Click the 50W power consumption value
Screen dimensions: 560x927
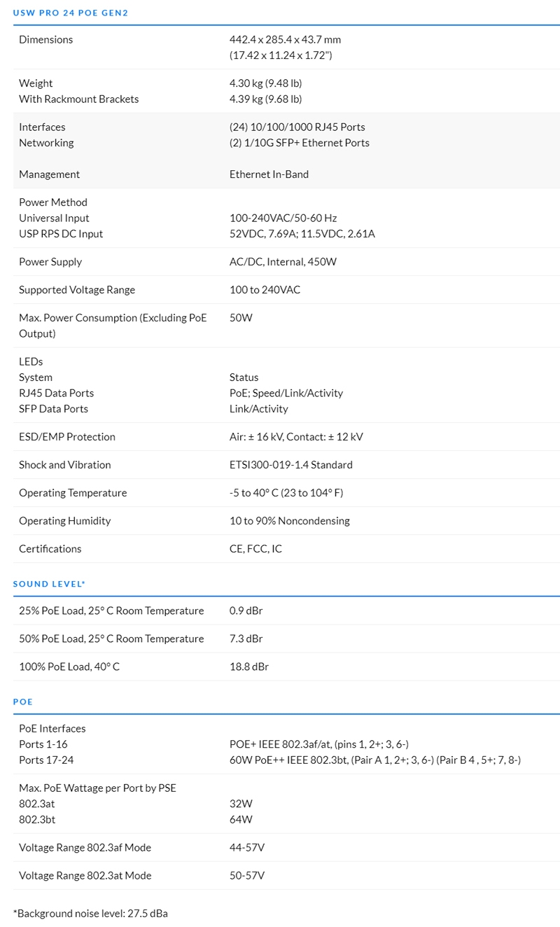(241, 318)
